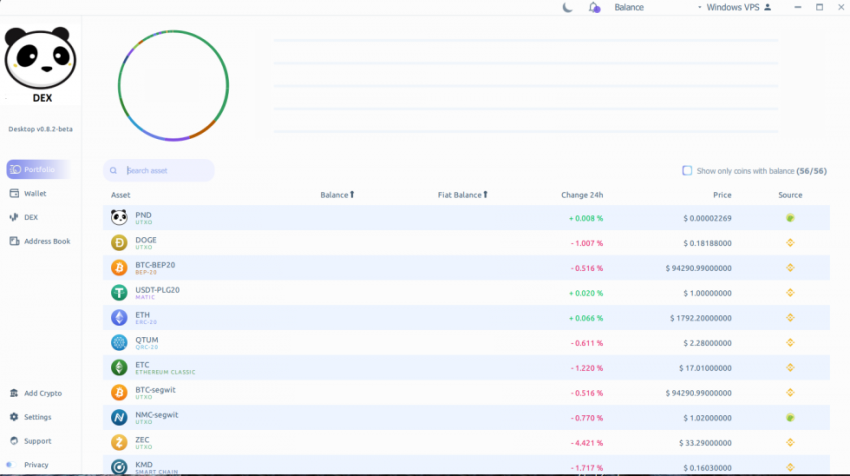
Task: Click the ETC row source icon
Action: point(790,368)
